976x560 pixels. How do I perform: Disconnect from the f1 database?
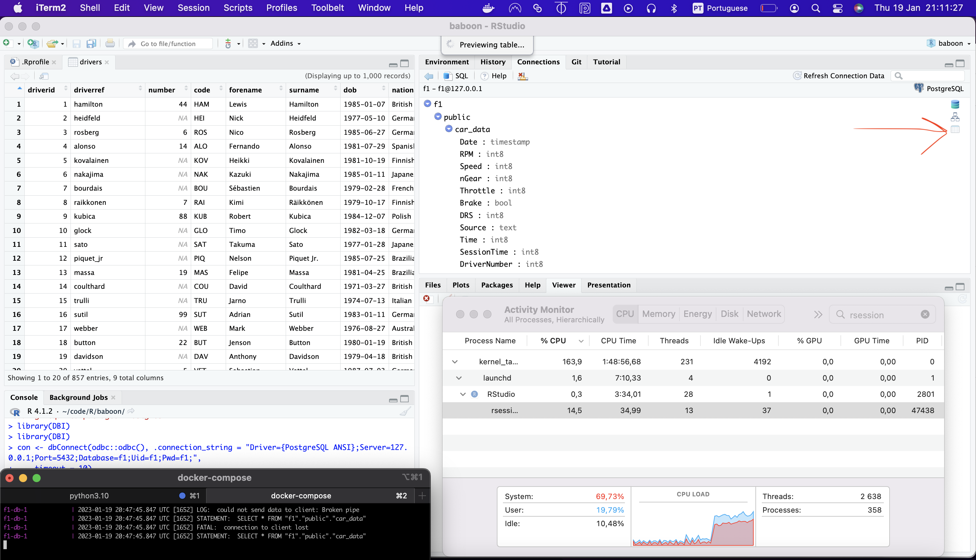pos(523,76)
